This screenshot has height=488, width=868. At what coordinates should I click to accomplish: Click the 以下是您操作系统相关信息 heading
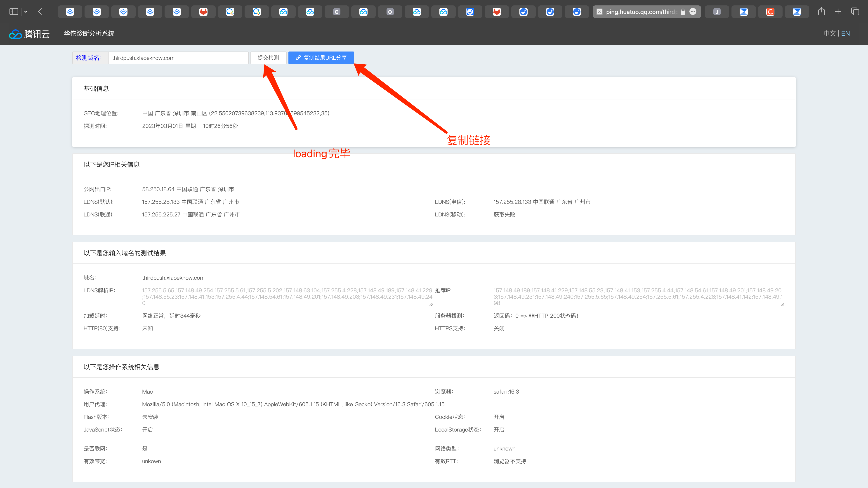click(121, 367)
